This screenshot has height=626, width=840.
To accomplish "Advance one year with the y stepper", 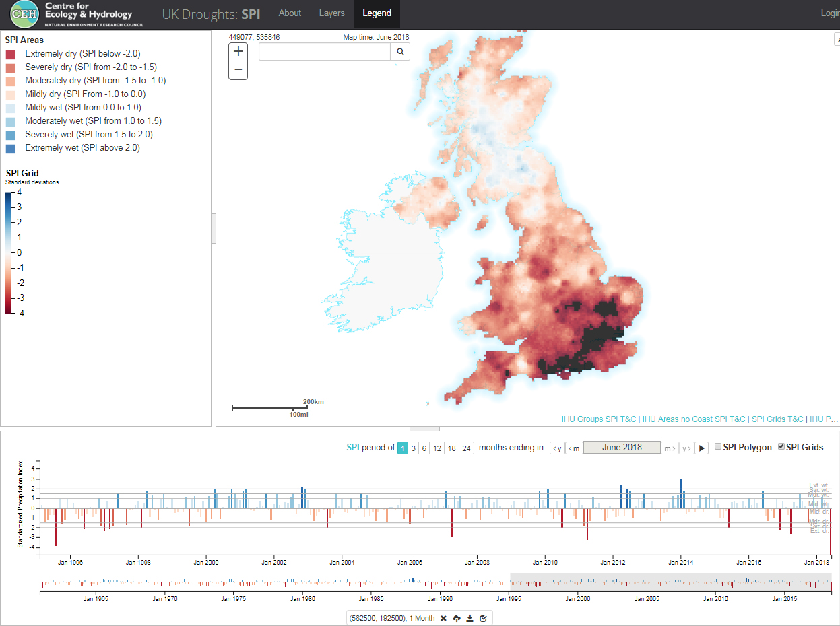I will [686, 446].
